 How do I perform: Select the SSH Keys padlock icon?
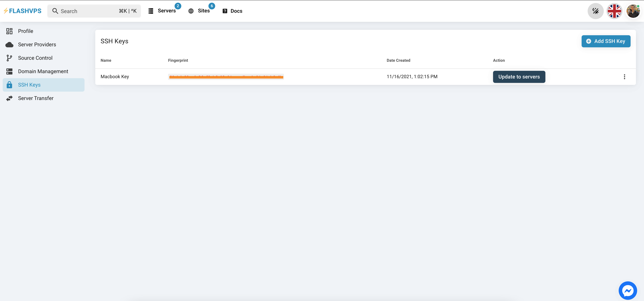coord(9,85)
